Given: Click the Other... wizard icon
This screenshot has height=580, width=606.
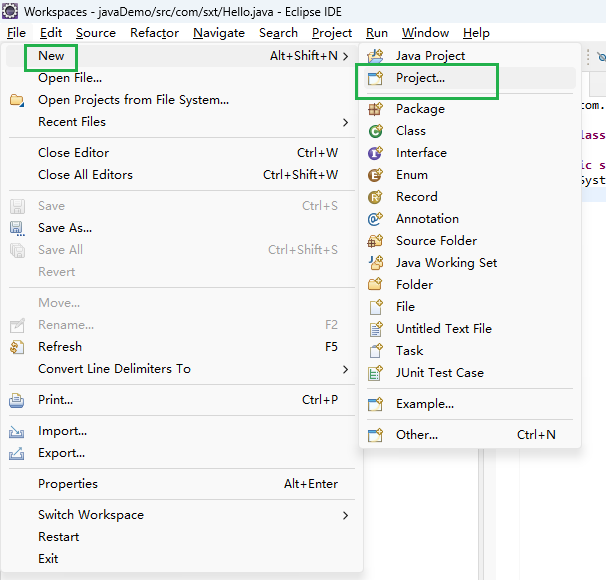Looking at the screenshot, I should pyautogui.click(x=375, y=435).
